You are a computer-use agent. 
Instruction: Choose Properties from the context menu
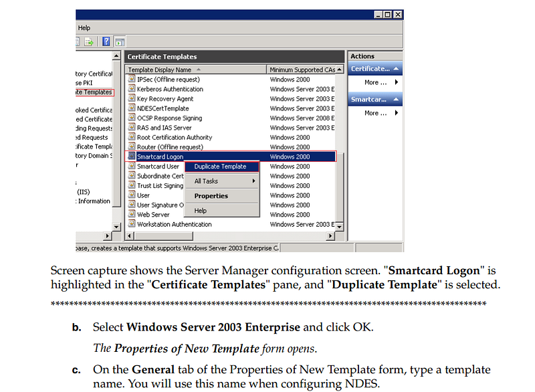click(x=222, y=196)
